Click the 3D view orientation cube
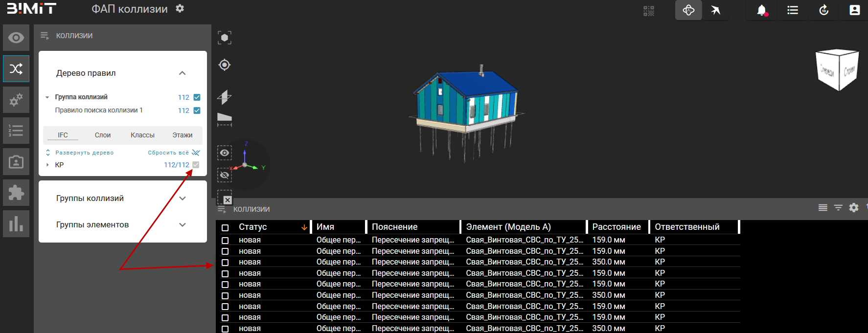868x333 pixels. 837,69
